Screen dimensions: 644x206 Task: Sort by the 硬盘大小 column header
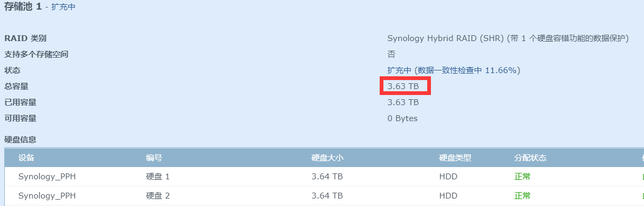point(327,158)
